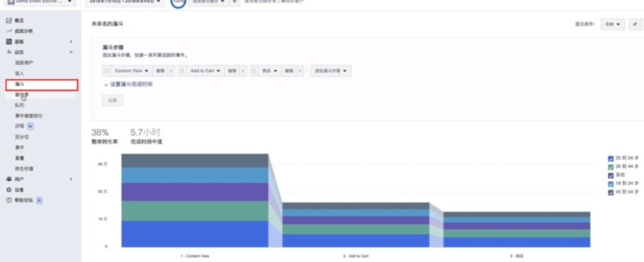The height and width of the screenshot is (262, 644).
Task: Remove the Content View step with X
Action: pyautogui.click(x=171, y=71)
